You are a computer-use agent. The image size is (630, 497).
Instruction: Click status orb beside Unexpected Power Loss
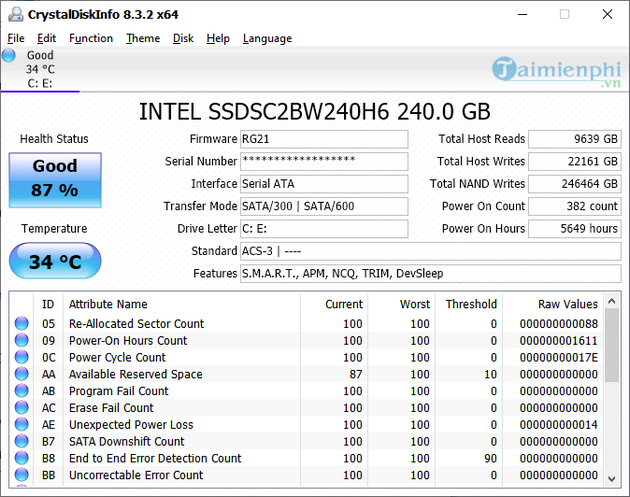coord(22,425)
